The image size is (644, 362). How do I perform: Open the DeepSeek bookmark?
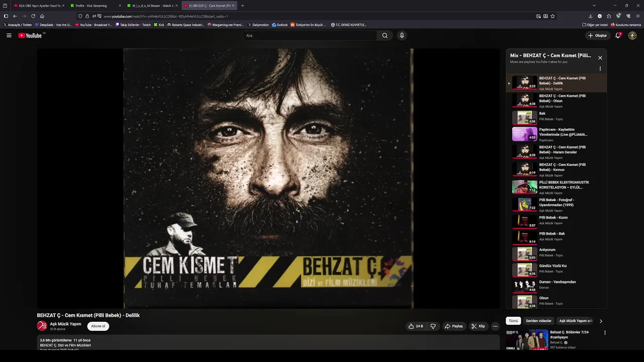[x=53, y=25]
